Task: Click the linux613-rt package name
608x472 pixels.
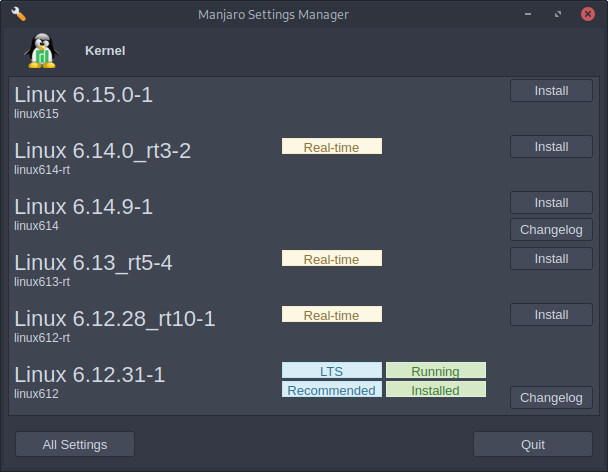Action: [x=42, y=282]
